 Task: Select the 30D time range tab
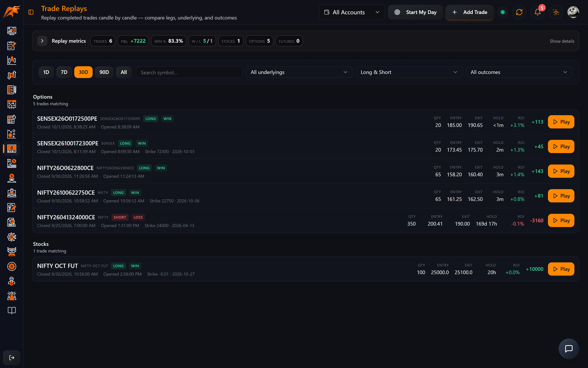[83, 72]
